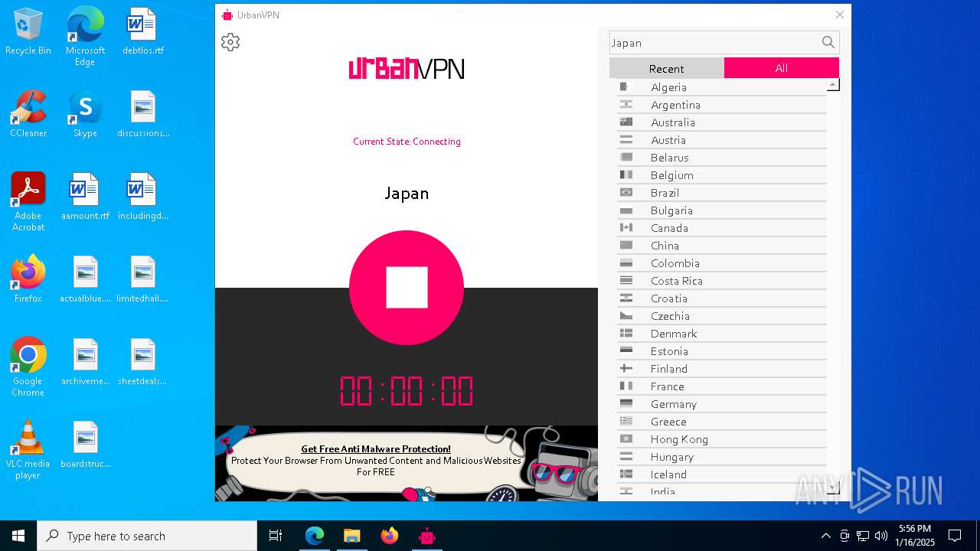The image size is (980, 551).
Task: Click the Brazil flag icon
Action: point(626,192)
